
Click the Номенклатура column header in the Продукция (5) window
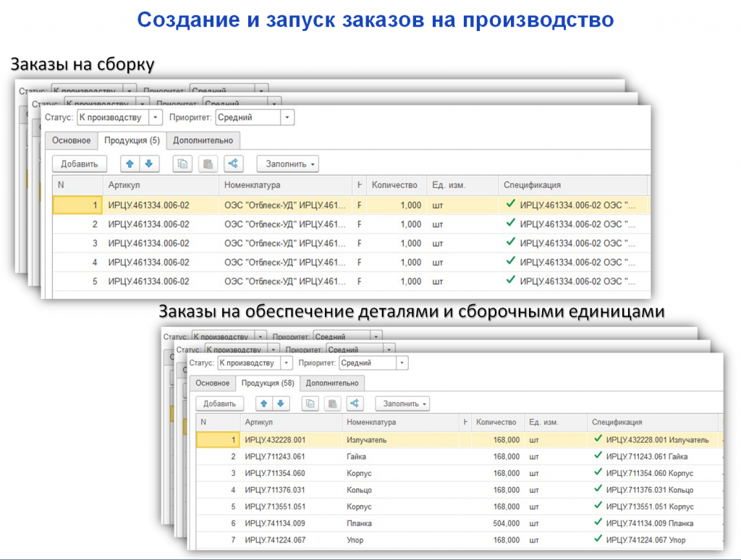[285, 184]
